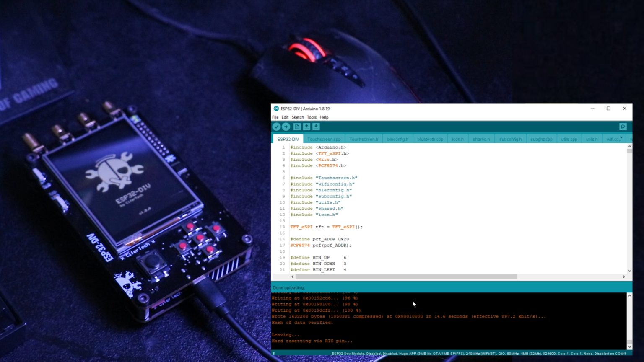Open the Sketch menu
The height and width of the screenshot is (362, 644).
(298, 117)
